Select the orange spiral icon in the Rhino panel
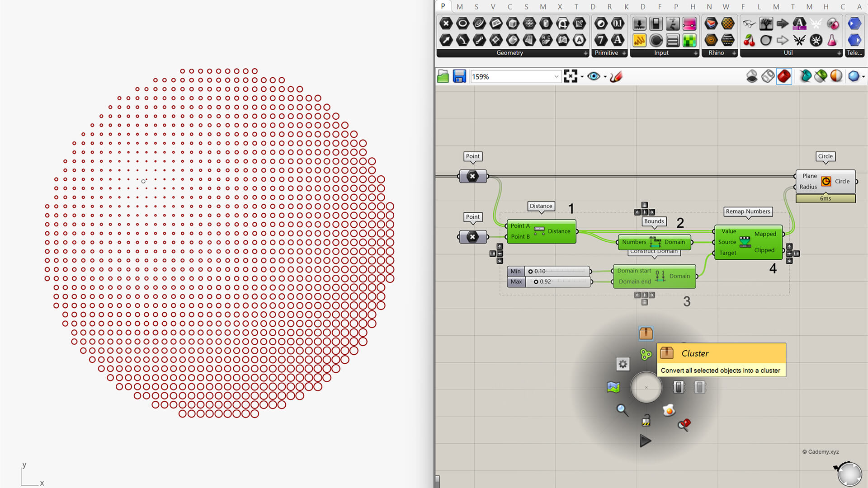 [x=711, y=40]
